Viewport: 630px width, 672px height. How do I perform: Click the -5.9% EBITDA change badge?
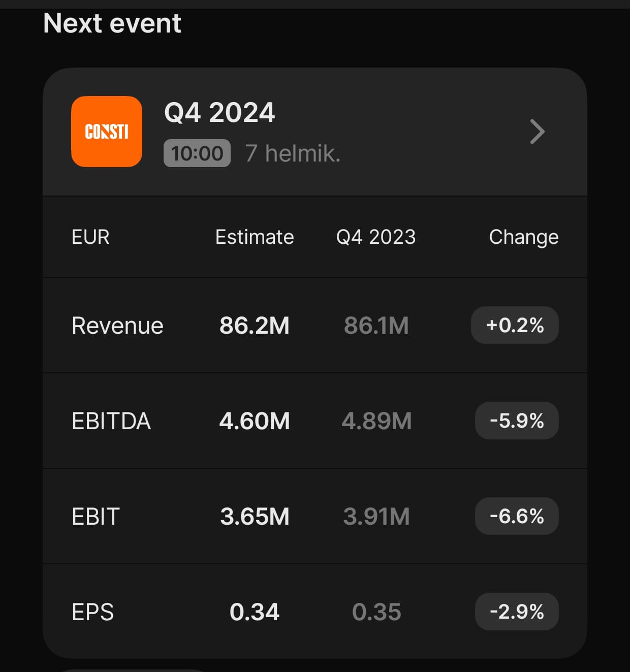pyautogui.click(x=517, y=421)
